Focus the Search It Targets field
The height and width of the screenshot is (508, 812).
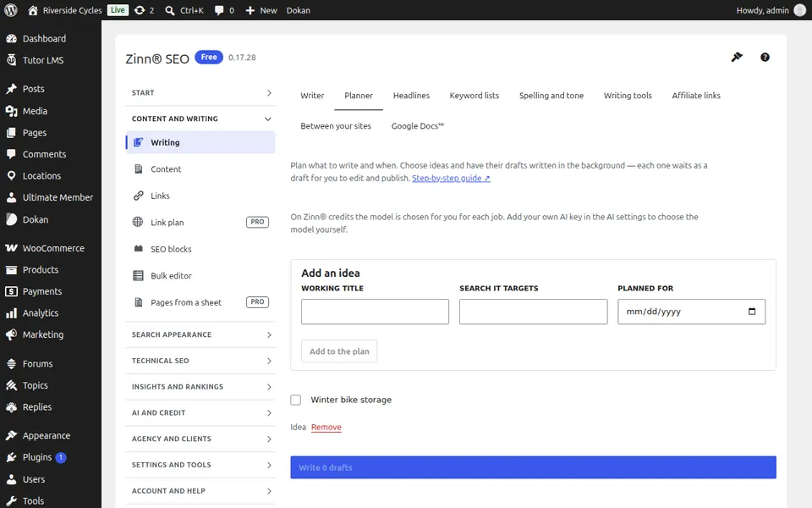coord(534,312)
